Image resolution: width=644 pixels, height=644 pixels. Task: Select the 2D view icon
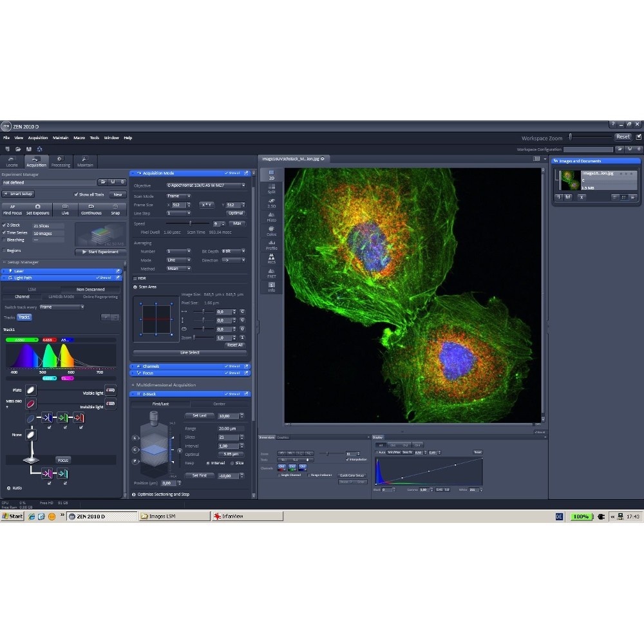[271, 175]
